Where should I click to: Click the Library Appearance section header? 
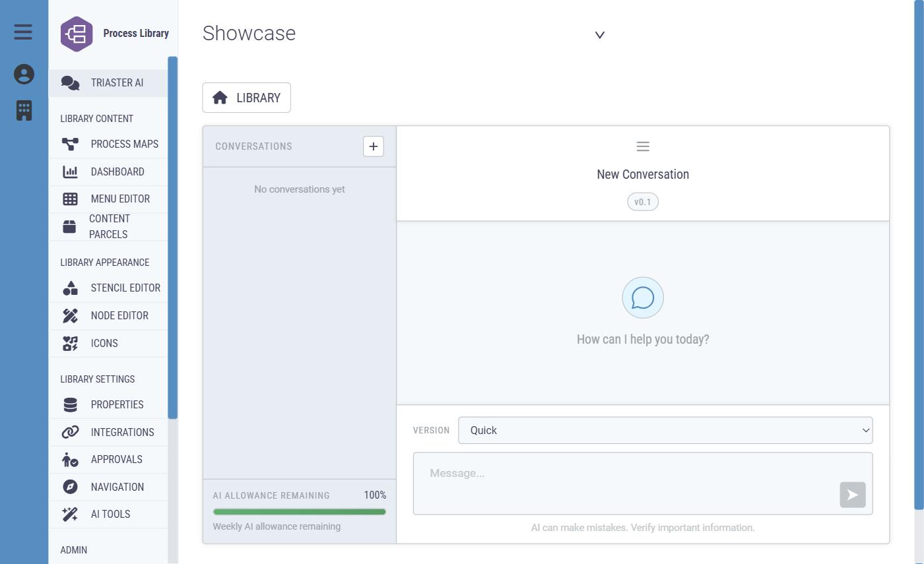pyautogui.click(x=104, y=263)
